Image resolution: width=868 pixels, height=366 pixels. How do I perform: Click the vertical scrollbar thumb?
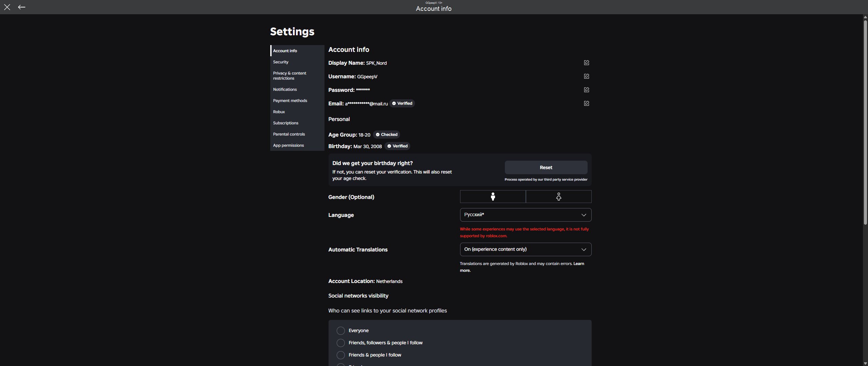[x=865, y=122]
